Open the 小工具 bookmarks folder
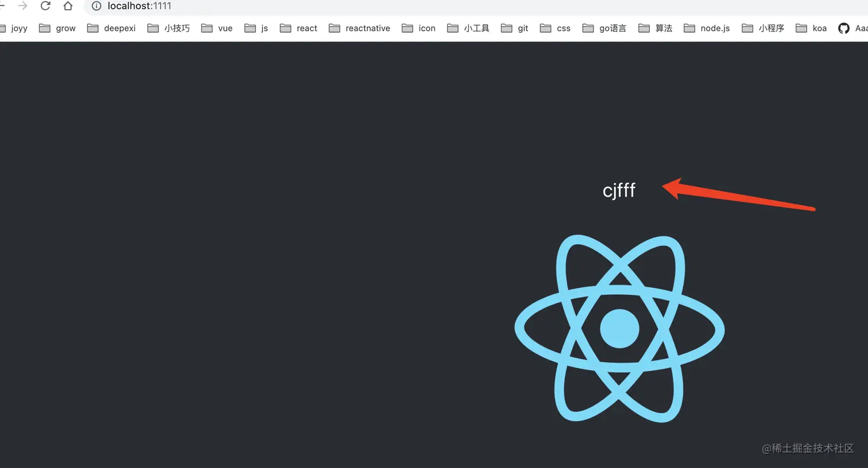 pyautogui.click(x=468, y=28)
